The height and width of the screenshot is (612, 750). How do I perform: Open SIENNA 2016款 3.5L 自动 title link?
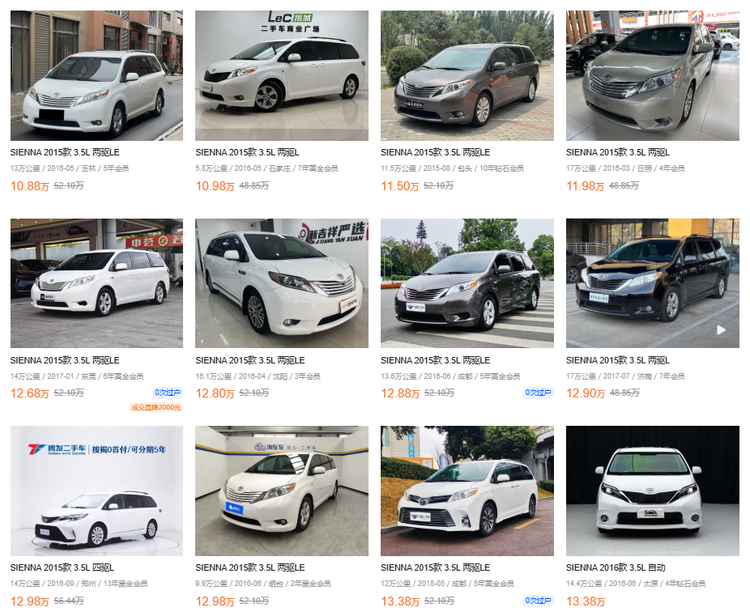click(616, 568)
